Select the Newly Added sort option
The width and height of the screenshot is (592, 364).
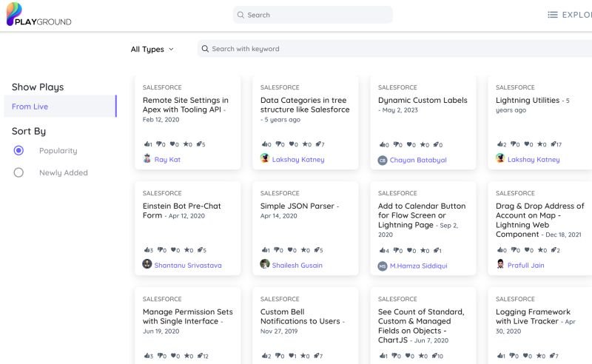pos(18,172)
